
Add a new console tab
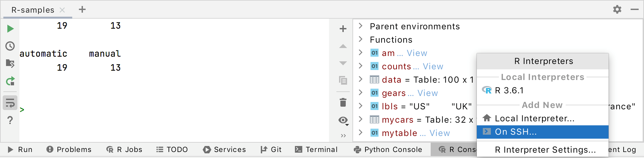coord(82,10)
